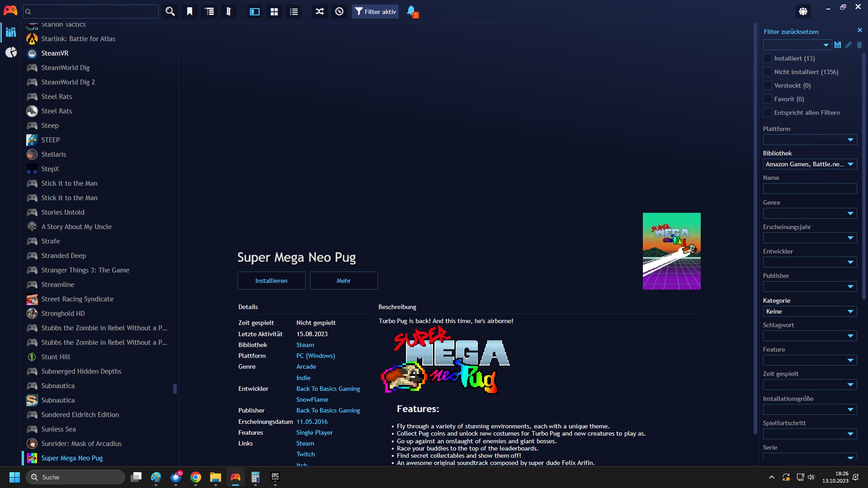
Task: Delete the filter preset via trash icon
Action: click(859, 45)
